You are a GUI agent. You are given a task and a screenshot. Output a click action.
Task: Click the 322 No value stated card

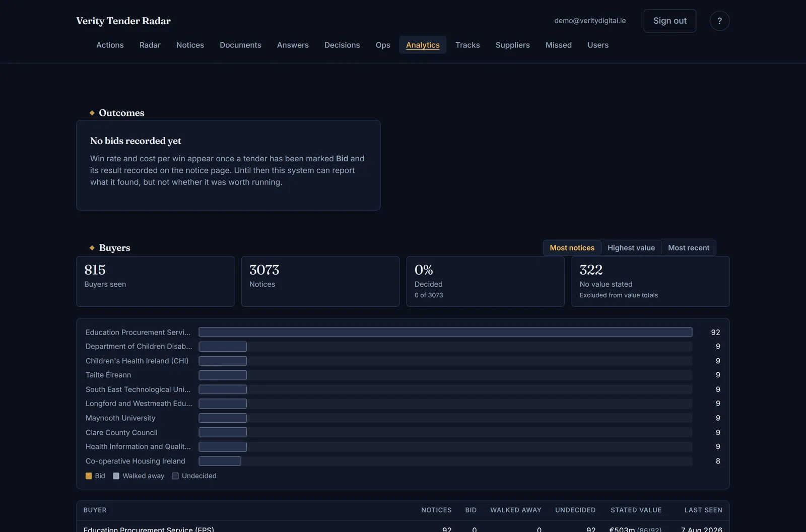point(650,281)
